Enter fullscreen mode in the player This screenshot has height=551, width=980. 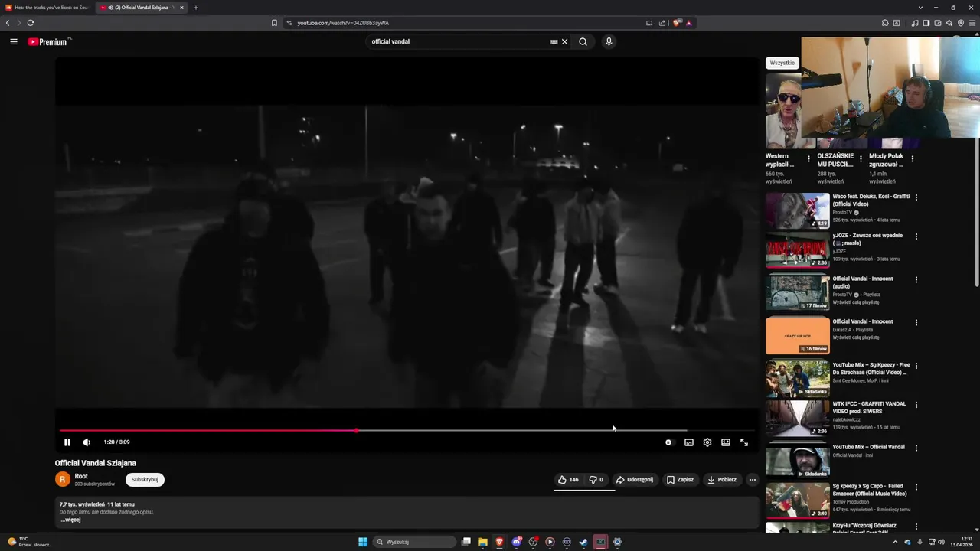744,442
